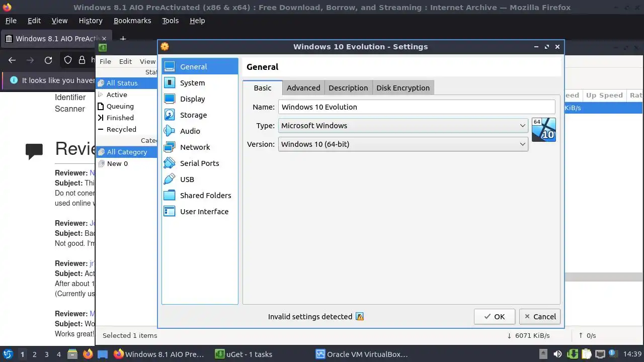This screenshot has width=644, height=362.
Task: Open the Firefox Bookmarks menu
Action: coord(132,21)
